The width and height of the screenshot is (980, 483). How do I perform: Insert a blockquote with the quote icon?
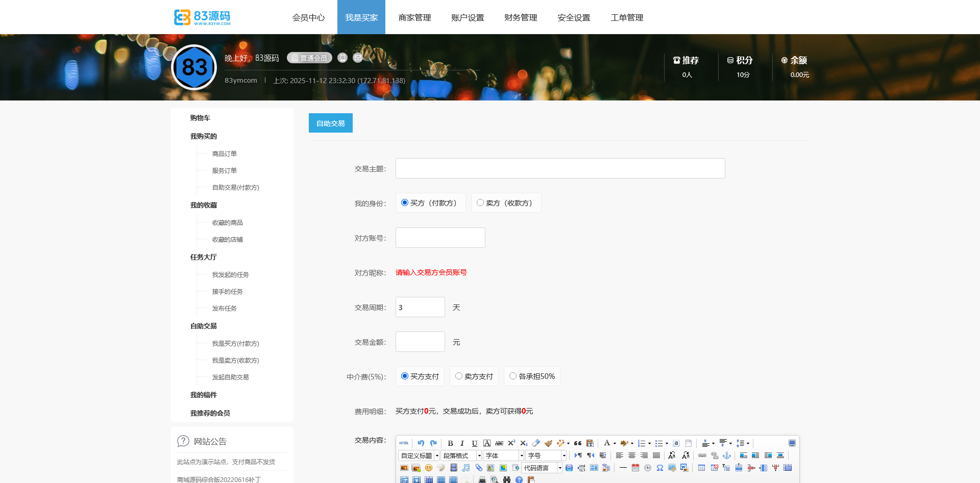[578, 443]
